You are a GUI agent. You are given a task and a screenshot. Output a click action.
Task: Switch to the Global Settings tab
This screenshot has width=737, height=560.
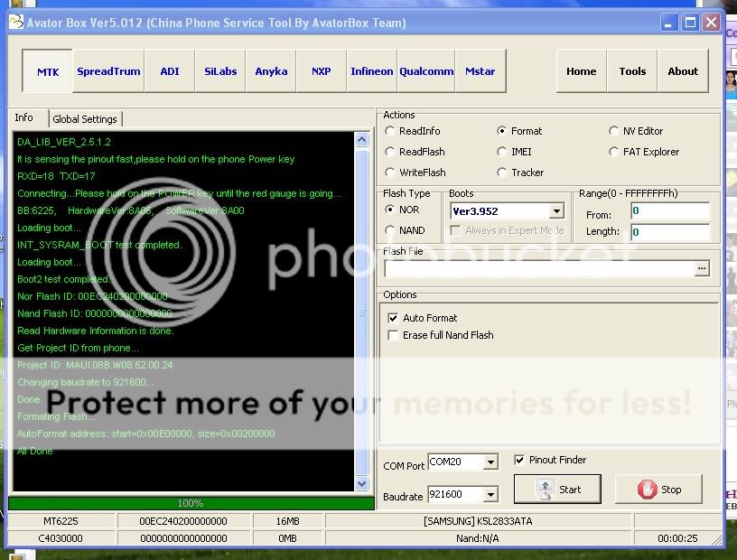pos(84,119)
